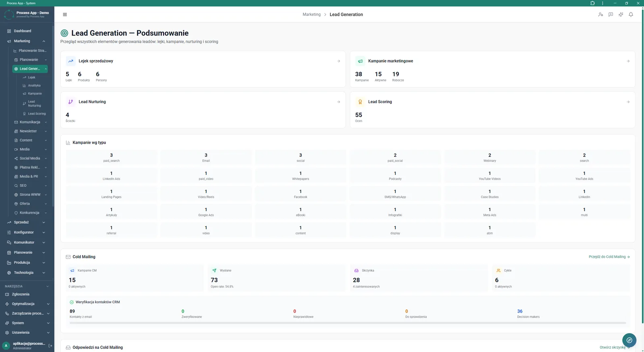Viewport: 644px width, 352px height.
Task: Expand the Technologia sidebar section
Action: [43, 273]
